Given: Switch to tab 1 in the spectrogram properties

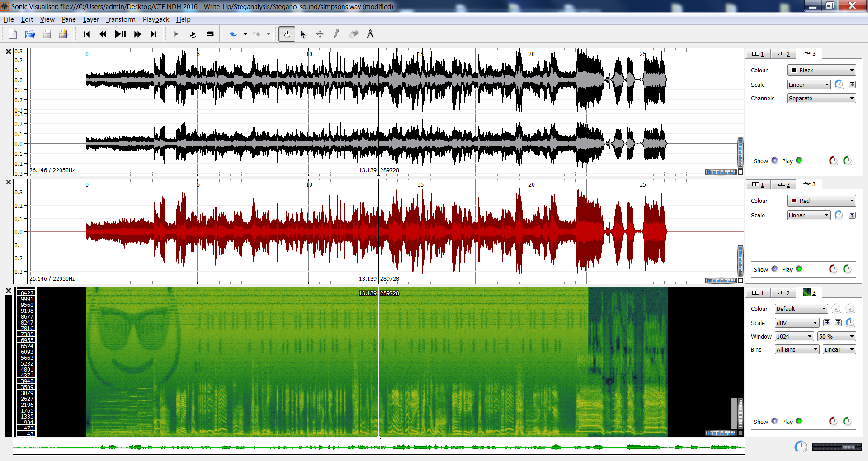Looking at the screenshot, I should click(758, 293).
